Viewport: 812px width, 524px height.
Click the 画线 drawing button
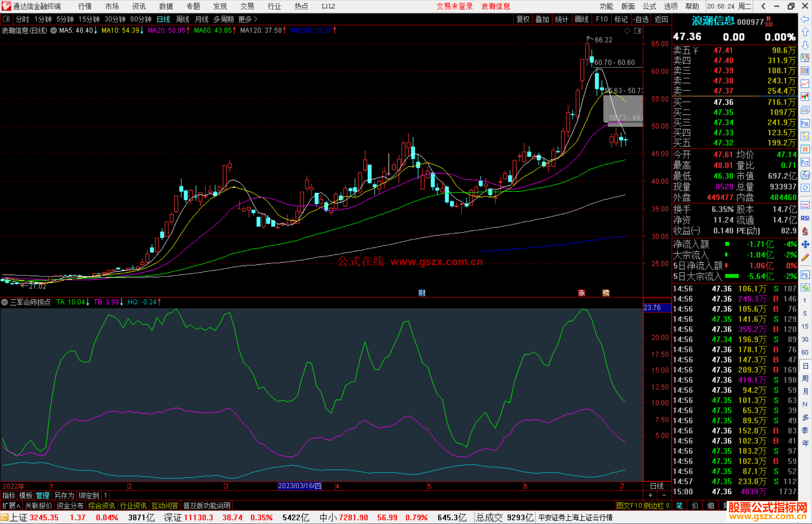pyautogui.click(x=581, y=19)
